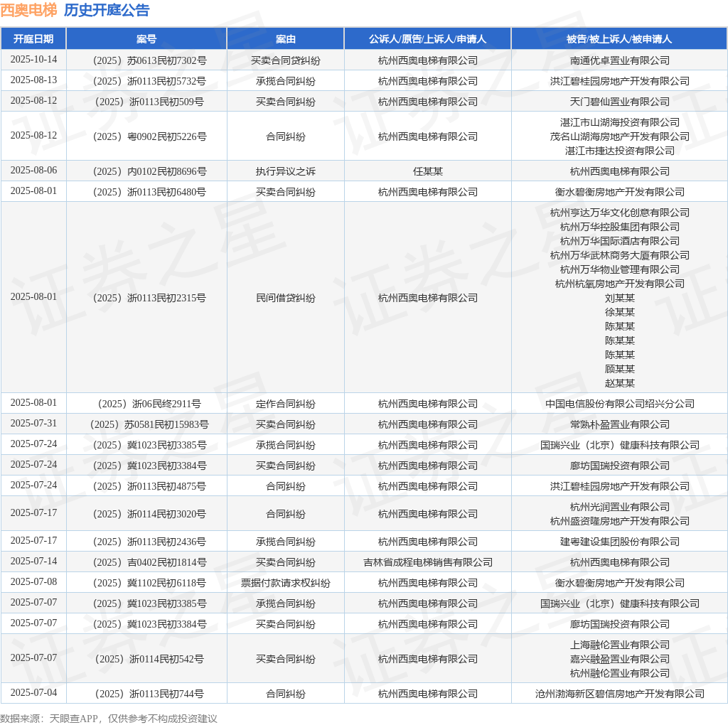Click the date 2025-08-06
The width and height of the screenshot is (728, 725).
point(33,170)
